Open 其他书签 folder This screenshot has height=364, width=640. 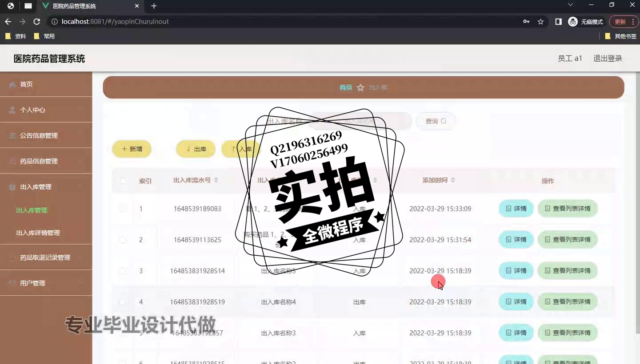click(x=621, y=36)
